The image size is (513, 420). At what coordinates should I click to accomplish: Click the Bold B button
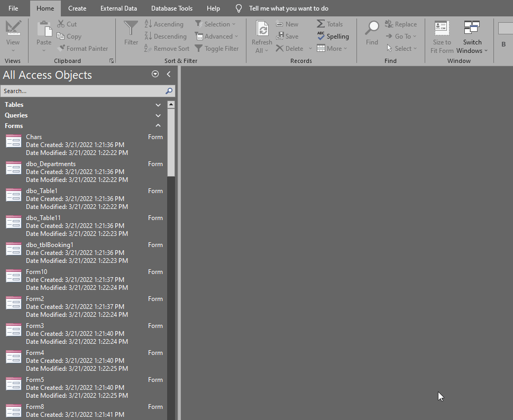point(503,44)
